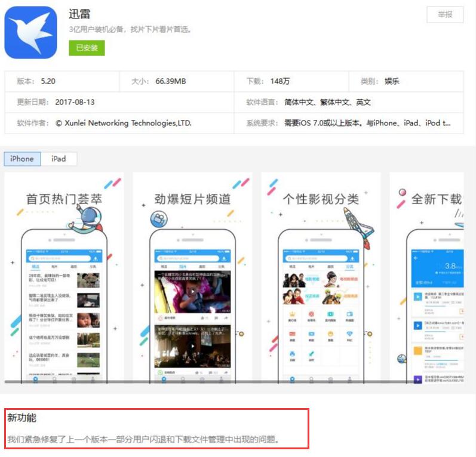Screen dimensions: 476x457
Task: Click the release note about 闪退 fix
Action: [143, 439]
